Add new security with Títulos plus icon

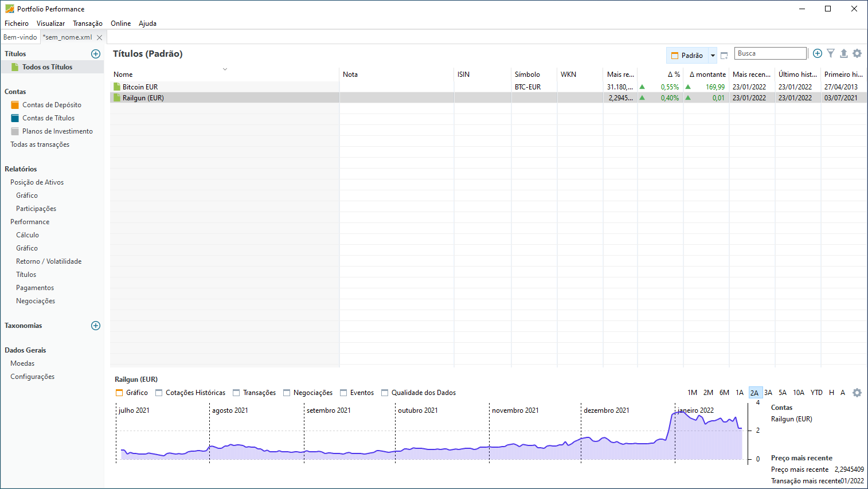96,54
